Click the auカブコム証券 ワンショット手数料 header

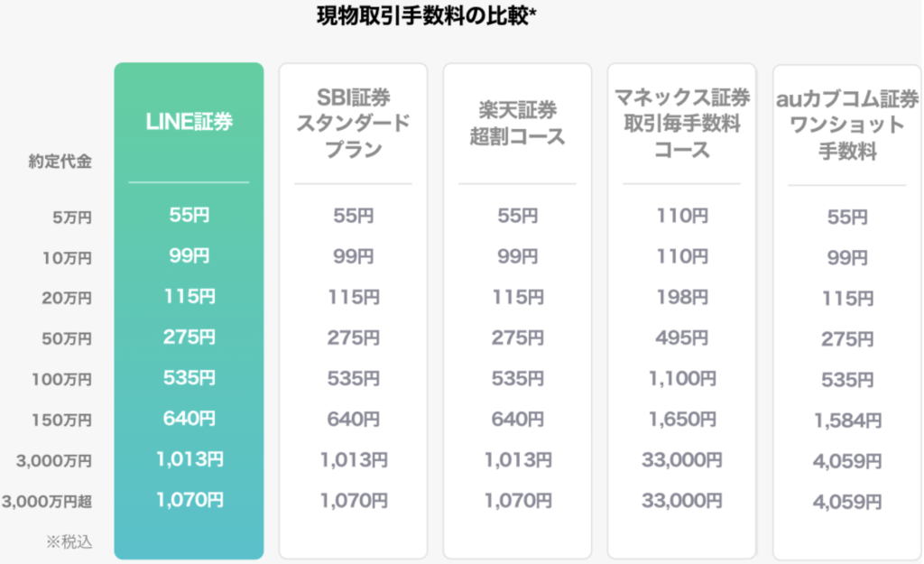(x=846, y=125)
